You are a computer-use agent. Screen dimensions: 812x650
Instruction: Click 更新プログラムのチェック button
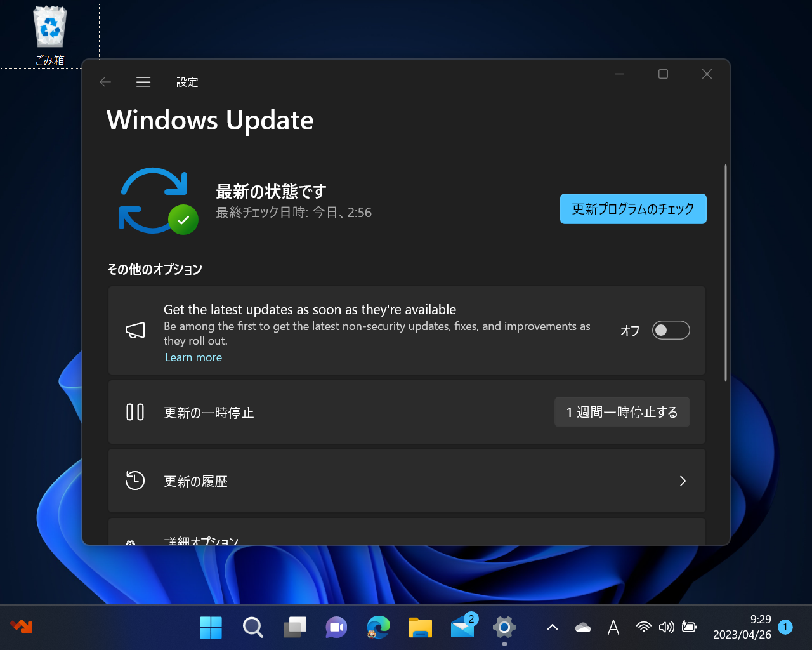(x=632, y=208)
